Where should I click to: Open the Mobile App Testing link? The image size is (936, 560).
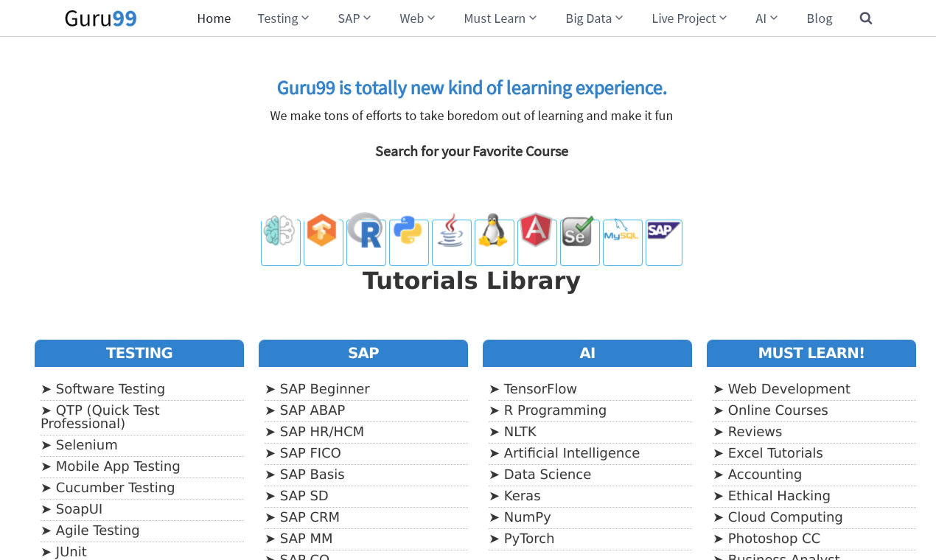point(118,466)
